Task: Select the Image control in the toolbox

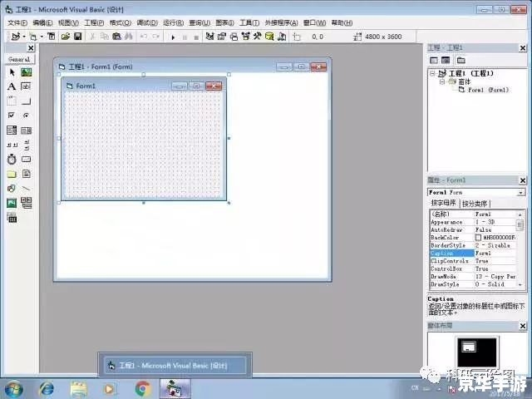Action: coord(12,203)
